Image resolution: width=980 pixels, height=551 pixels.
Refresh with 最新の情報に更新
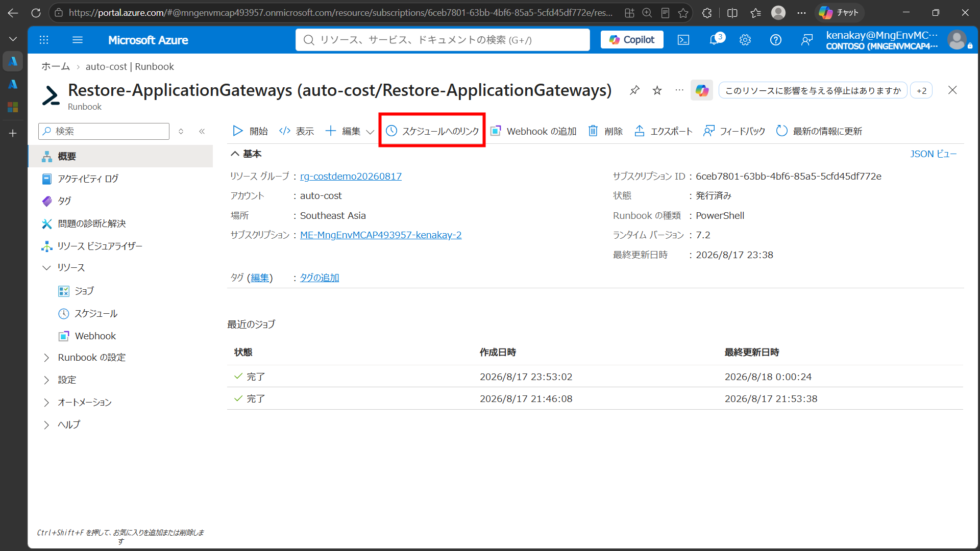pyautogui.click(x=819, y=131)
